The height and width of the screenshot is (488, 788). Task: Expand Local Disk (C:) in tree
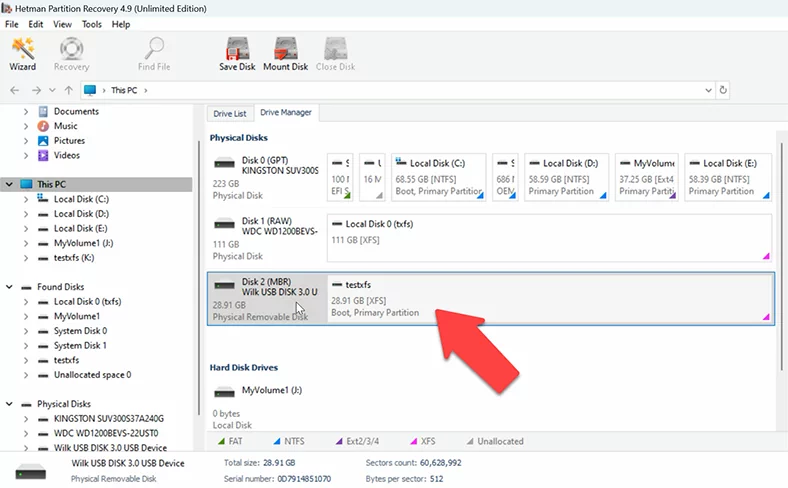tap(26, 200)
